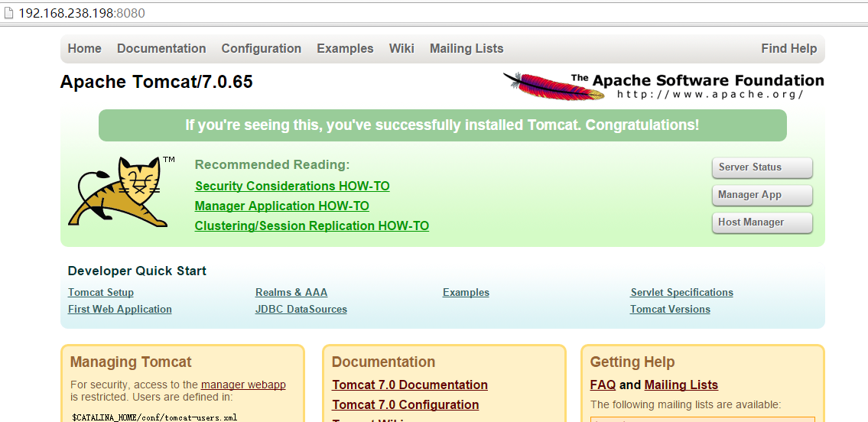
Task: Follow the Realms & AAA link
Action: [x=291, y=293]
